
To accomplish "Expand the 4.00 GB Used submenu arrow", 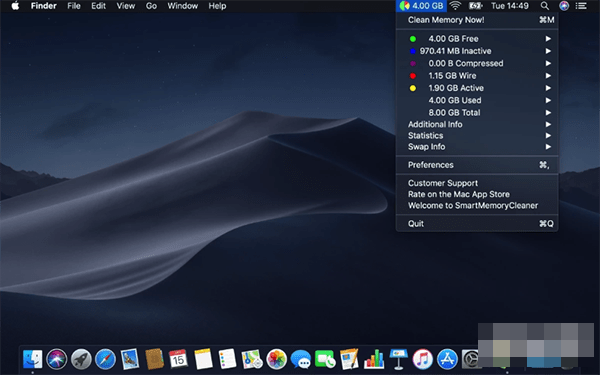I will pos(548,100).
